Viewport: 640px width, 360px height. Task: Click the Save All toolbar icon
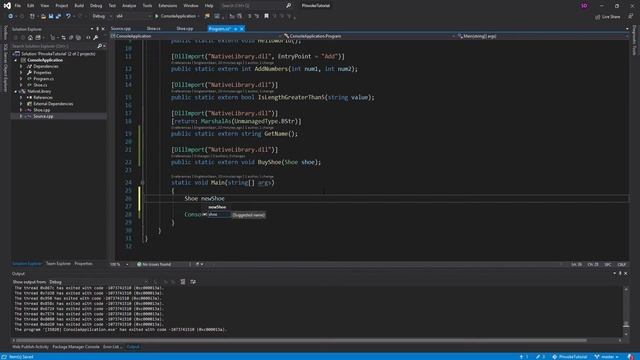coord(58,16)
